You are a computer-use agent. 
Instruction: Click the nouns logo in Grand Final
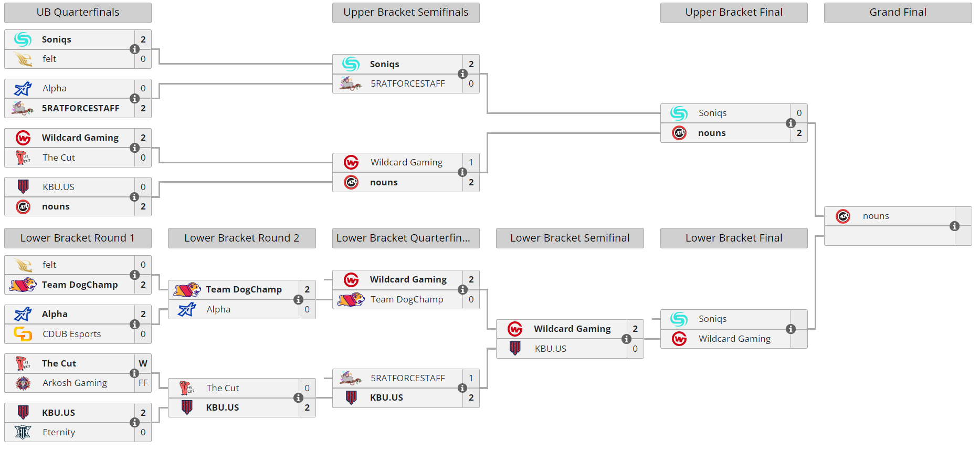click(x=843, y=216)
